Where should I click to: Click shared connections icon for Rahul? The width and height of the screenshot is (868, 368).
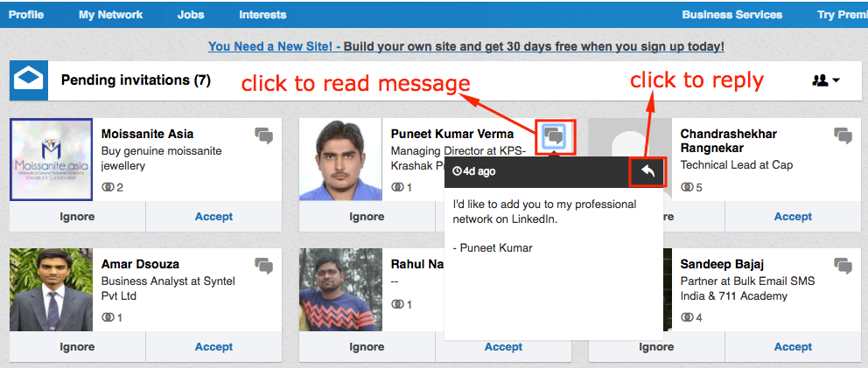click(x=397, y=304)
